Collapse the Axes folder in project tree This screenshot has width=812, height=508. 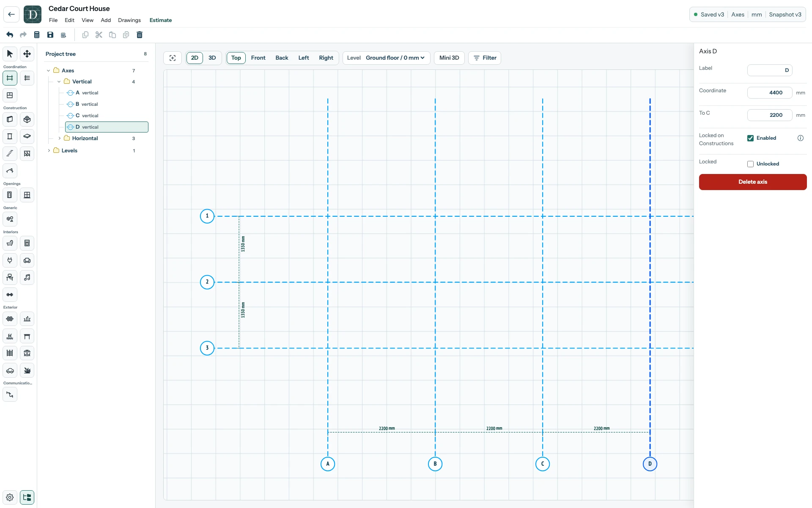coord(49,71)
